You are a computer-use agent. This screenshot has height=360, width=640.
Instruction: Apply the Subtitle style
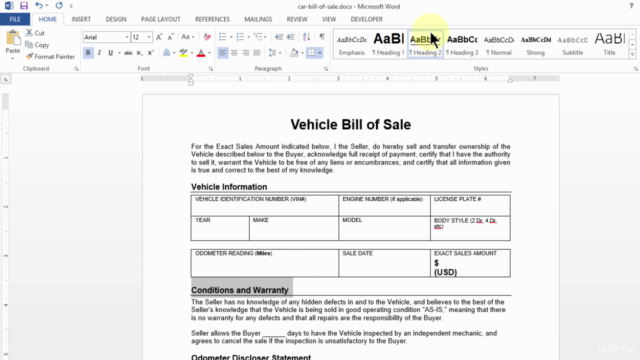[x=573, y=44]
